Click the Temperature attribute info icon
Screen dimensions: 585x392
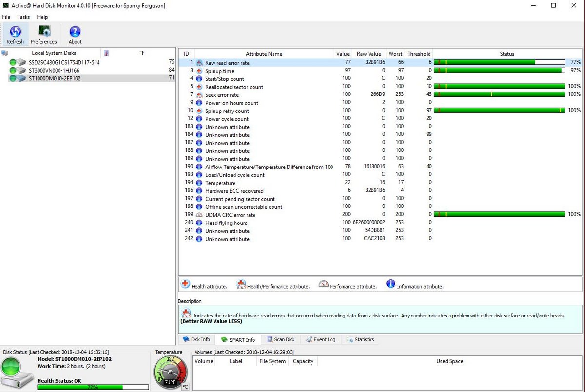coord(199,183)
